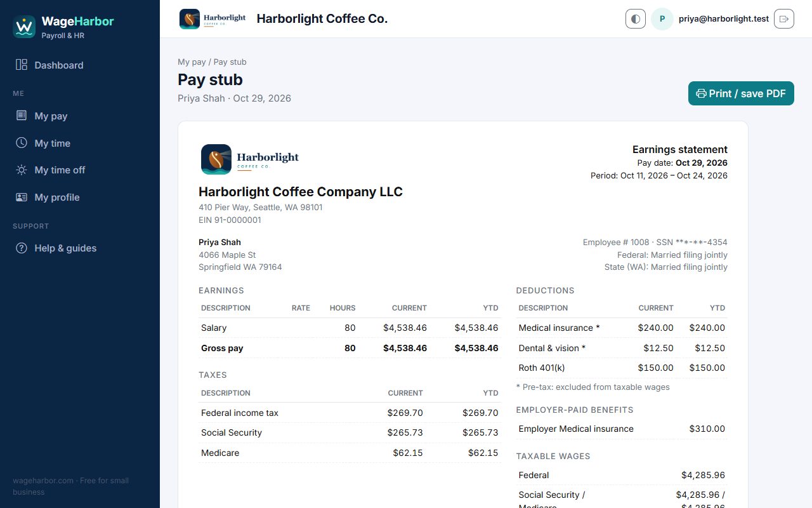Click the WageHarbor brand name text

[x=77, y=22]
